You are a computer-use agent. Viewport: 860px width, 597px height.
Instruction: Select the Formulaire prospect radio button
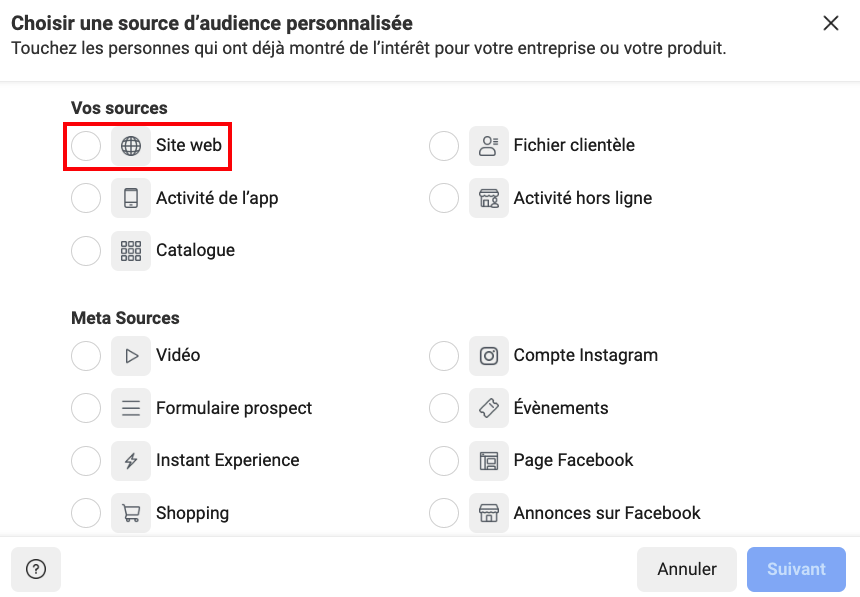pyautogui.click(x=86, y=408)
